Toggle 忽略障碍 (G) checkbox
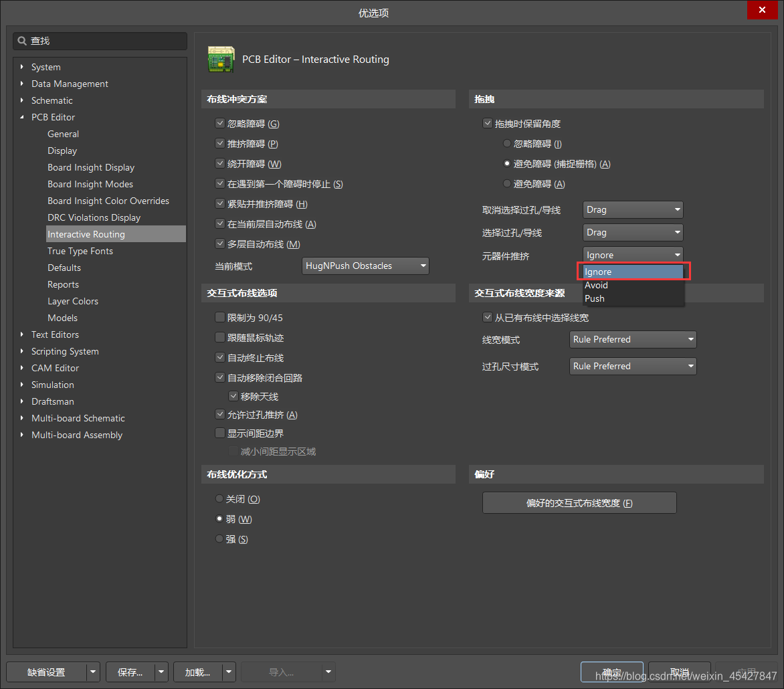The width and height of the screenshot is (784, 689). pos(220,123)
